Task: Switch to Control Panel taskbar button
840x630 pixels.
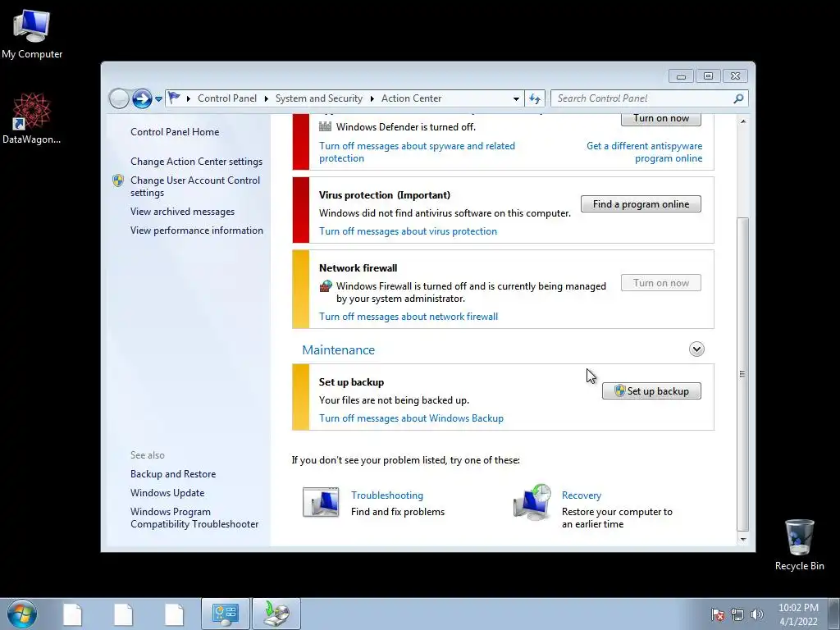Action: click(225, 614)
